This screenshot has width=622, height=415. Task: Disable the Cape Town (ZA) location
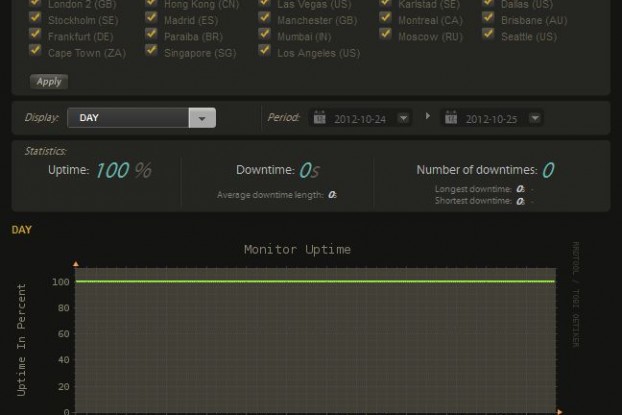35,52
